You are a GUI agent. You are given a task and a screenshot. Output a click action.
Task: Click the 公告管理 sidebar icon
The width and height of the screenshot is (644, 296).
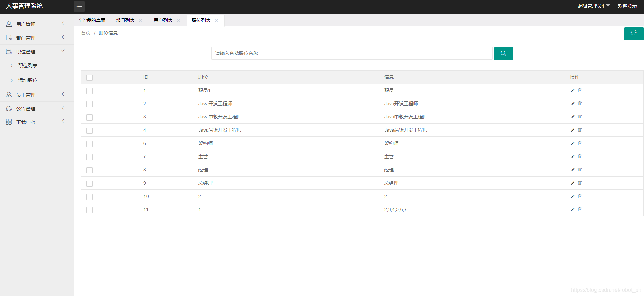click(x=9, y=108)
